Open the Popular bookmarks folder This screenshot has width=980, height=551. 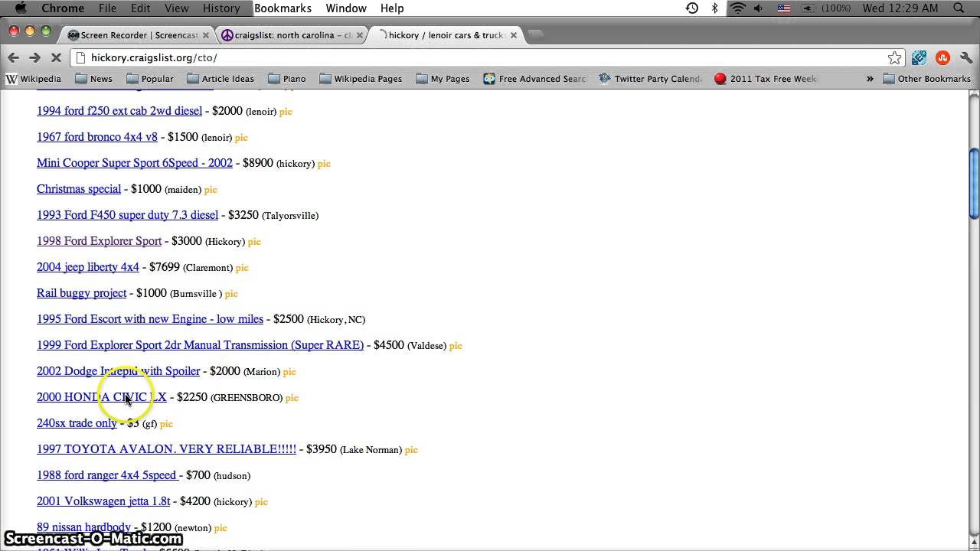[x=150, y=79]
